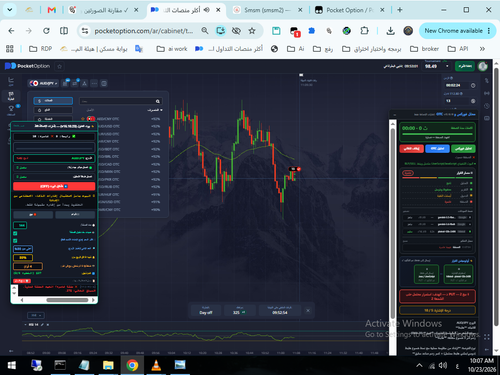Click the first icon in right sidebar

487,80
